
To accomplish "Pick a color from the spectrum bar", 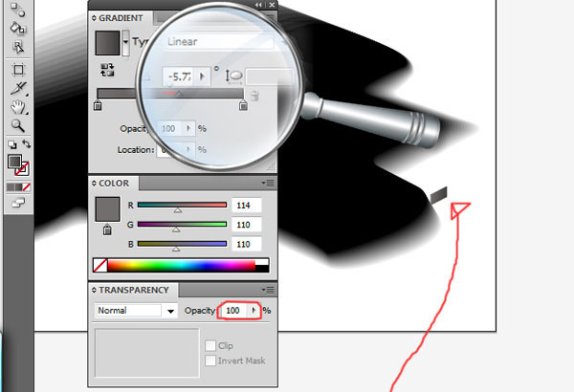I will (x=182, y=266).
